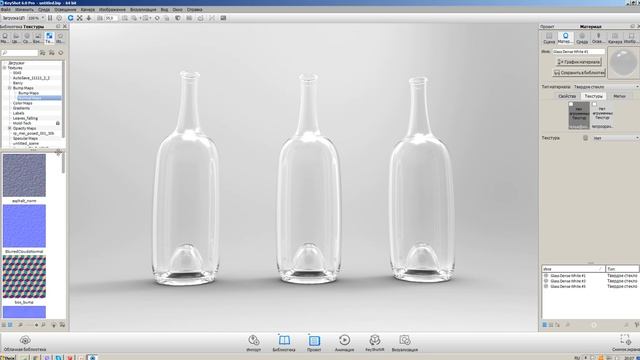Click the half-shaded shield icon in top toolbar
Image resolution: width=640 pixels, height=360 pixels.
tap(178, 18)
